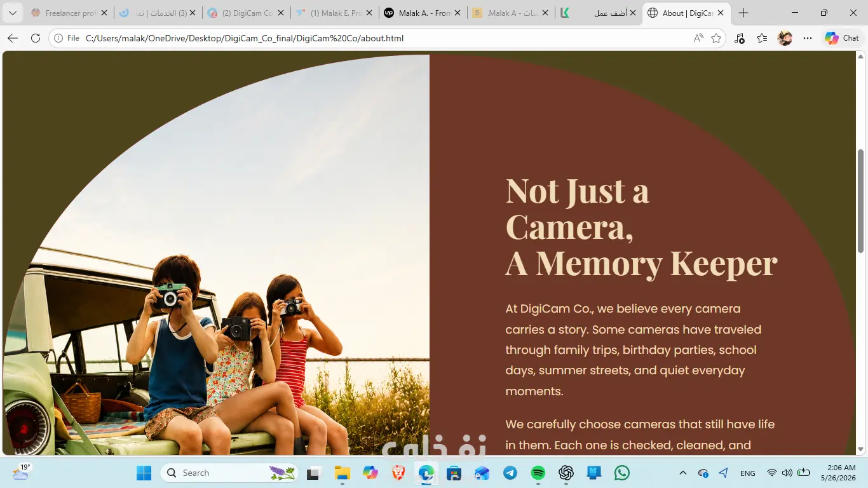Open a new tab with the plus button
The width and height of the screenshot is (868, 488).
pyautogui.click(x=743, y=13)
